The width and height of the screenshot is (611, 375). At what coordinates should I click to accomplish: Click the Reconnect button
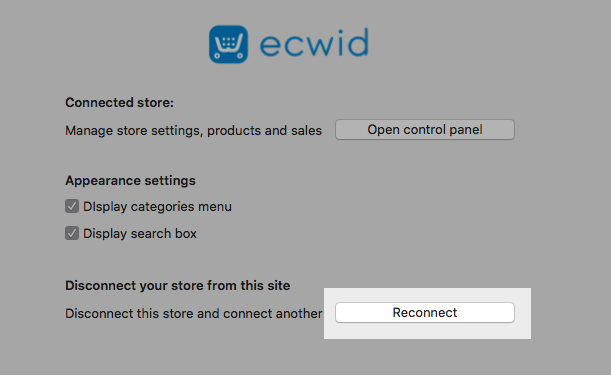pos(425,313)
